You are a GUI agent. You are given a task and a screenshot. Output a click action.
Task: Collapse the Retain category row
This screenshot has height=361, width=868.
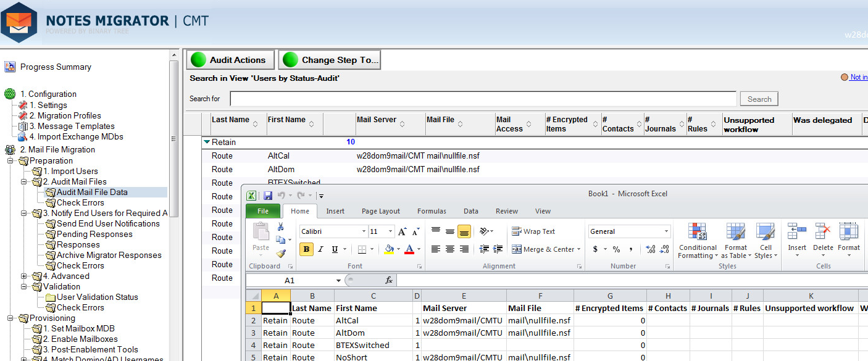click(207, 142)
